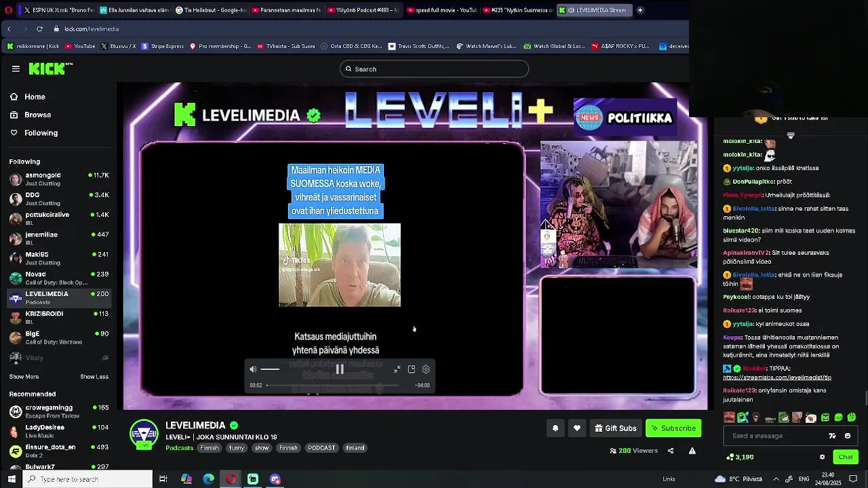Click the Gift Subs button
Screen dimensions: 868x488
point(616,428)
